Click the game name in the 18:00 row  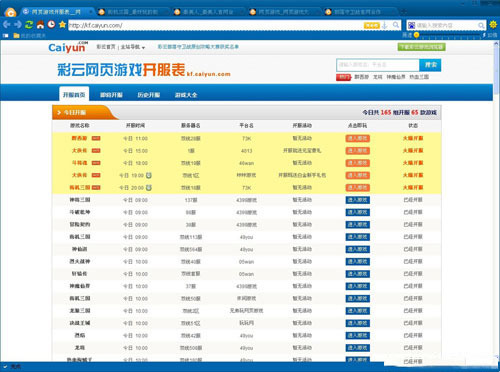tap(79, 163)
